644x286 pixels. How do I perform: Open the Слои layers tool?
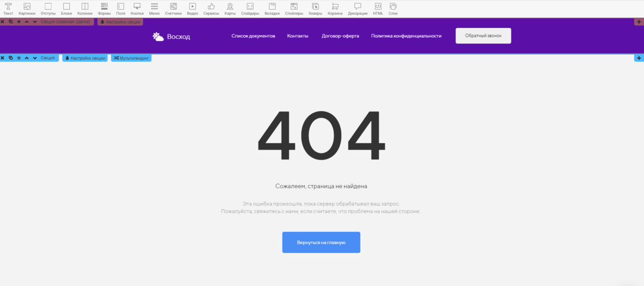tap(393, 9)
